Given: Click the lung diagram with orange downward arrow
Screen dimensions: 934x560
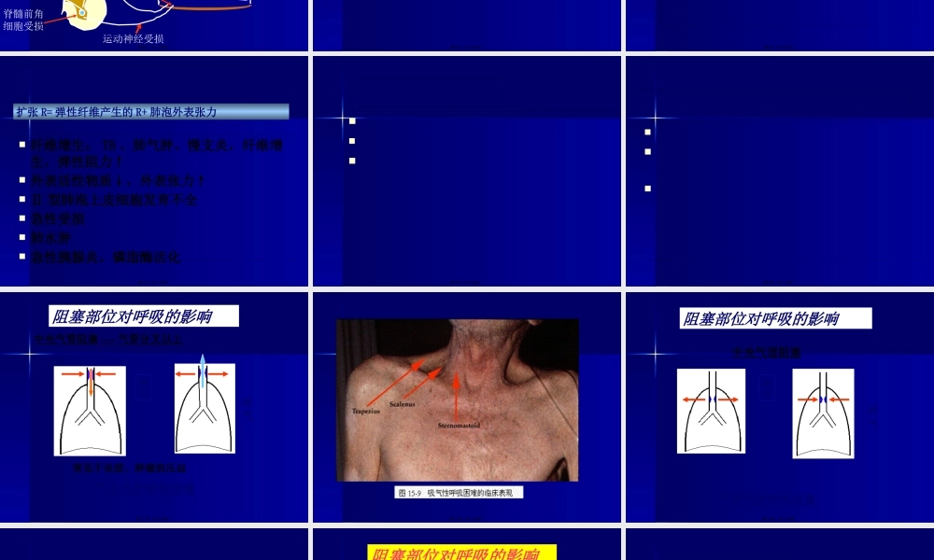Looking at the screenshot, I should click(x=90, y=412).
